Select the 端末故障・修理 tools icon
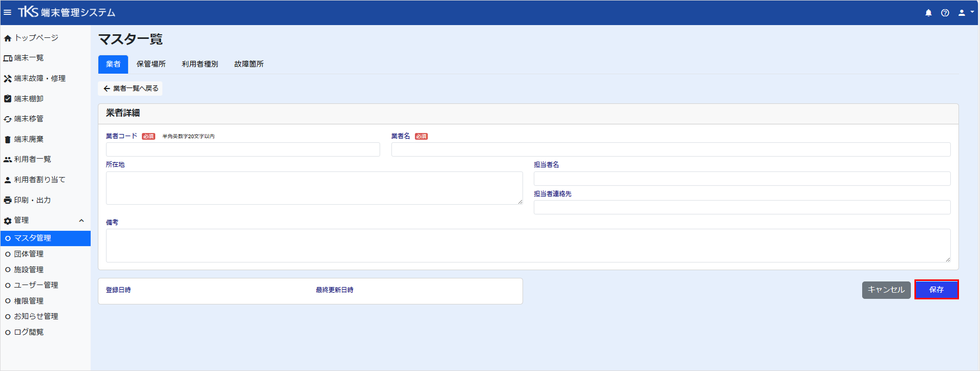This screenshot has height=371, width=980. (x=8, y=79)
